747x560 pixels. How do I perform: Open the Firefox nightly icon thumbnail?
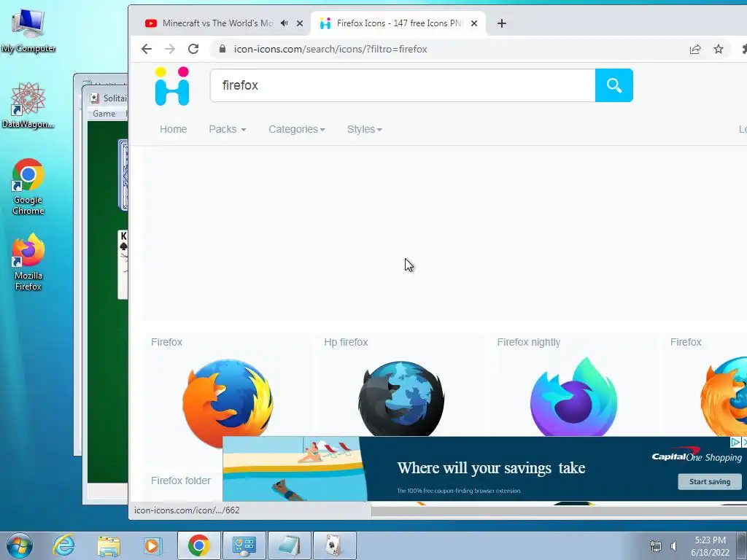573,397
